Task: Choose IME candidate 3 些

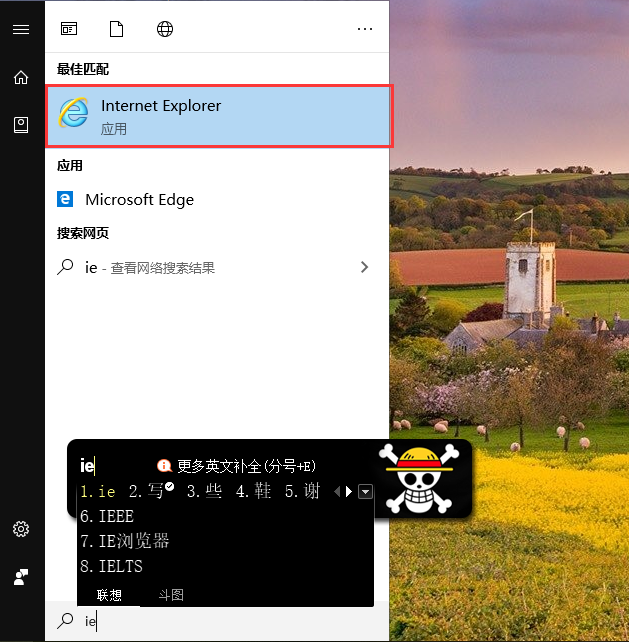Action: click(204, 491)
